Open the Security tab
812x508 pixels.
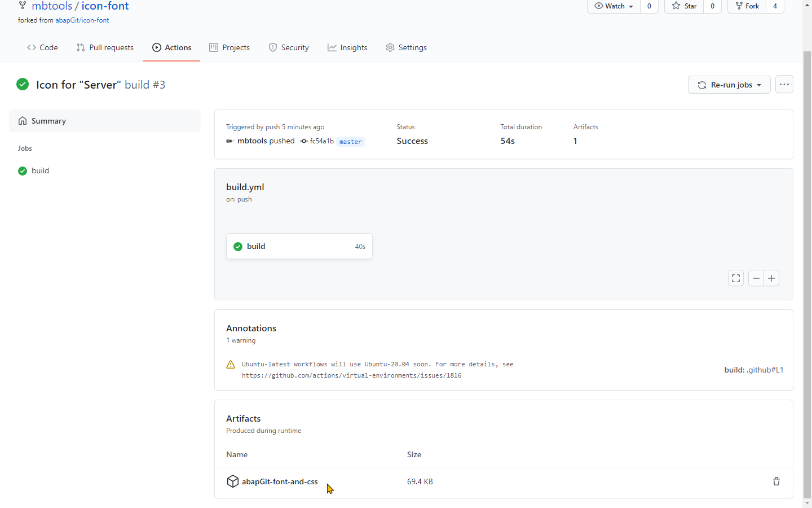pyautogui.click(x=289, y=47)
